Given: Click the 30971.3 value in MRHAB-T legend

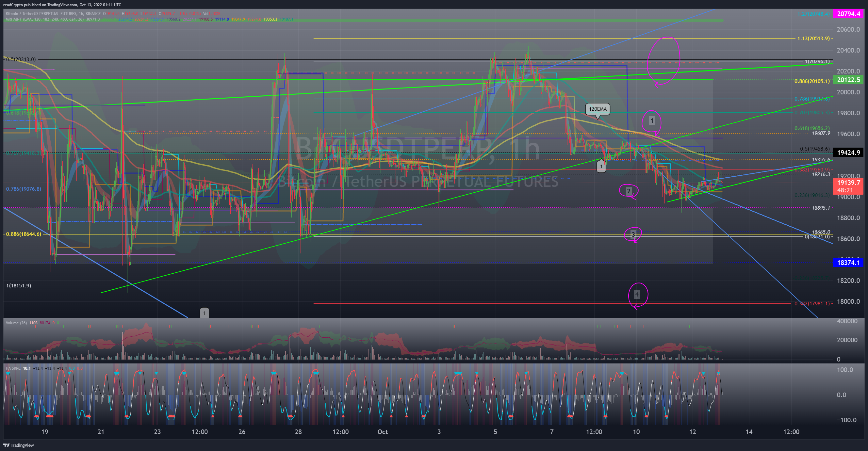Looking at the screenshot, I should (93, 19).
